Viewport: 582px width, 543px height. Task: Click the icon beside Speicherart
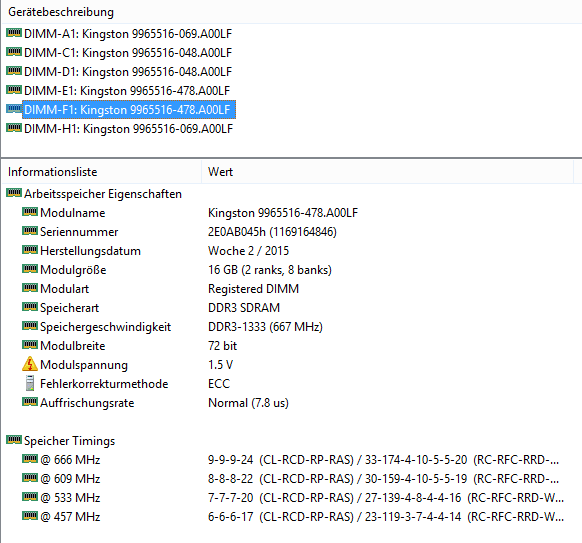(30, 307)
